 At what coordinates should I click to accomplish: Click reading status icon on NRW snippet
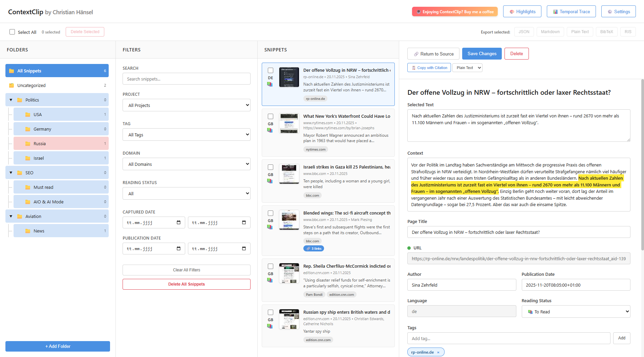(x=270, y=84)
